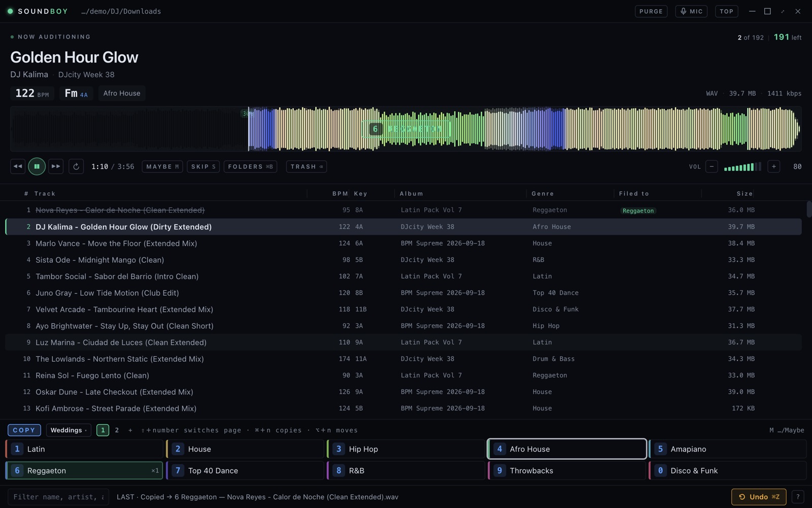Sort by the BPM column header
The width and height of the screenshot is (812, 508).
(340, 194)
